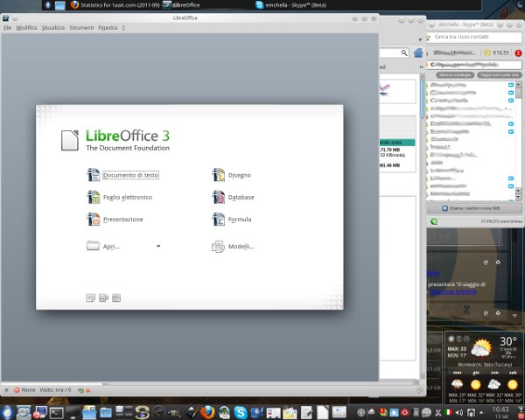Image resolution: width=525 pixels, height=420 pixels.
Task: Click the Skype icon in the taskbar
Action: pos(239,411)
